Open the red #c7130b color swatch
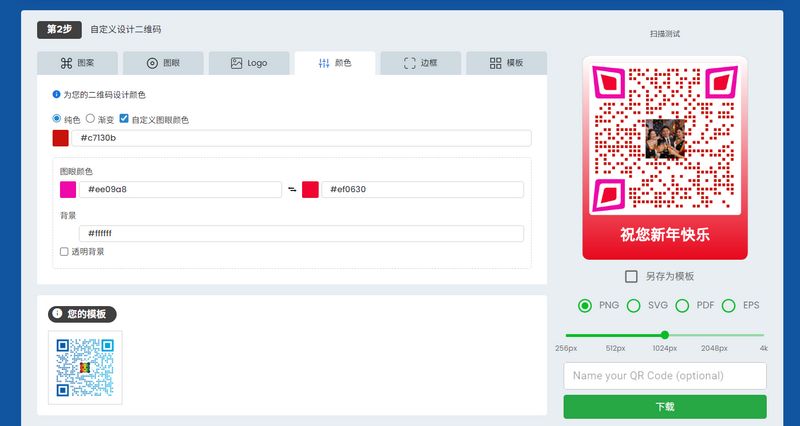The width and height of the screenshot is (800, 426). tap(61, 138)
